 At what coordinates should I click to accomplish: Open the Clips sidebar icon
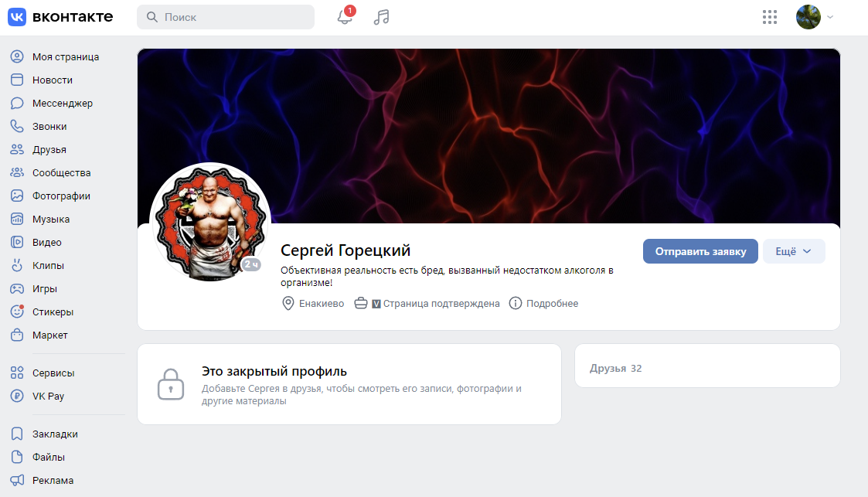(17, 266)
